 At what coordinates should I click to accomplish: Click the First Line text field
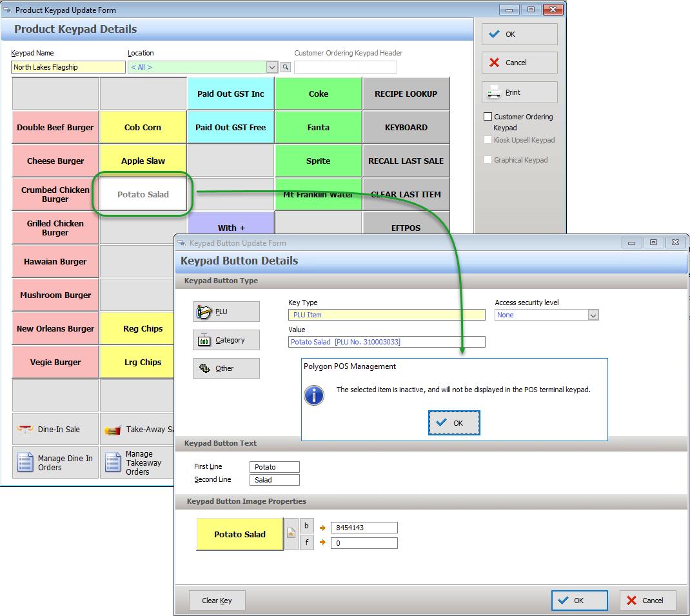pos(274,467)
